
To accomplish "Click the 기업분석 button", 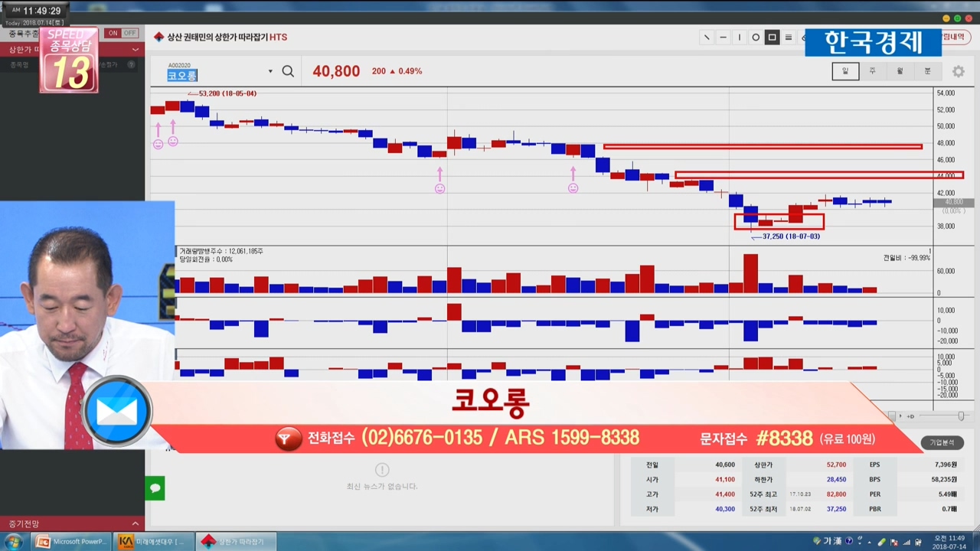I will coord(942,442).
